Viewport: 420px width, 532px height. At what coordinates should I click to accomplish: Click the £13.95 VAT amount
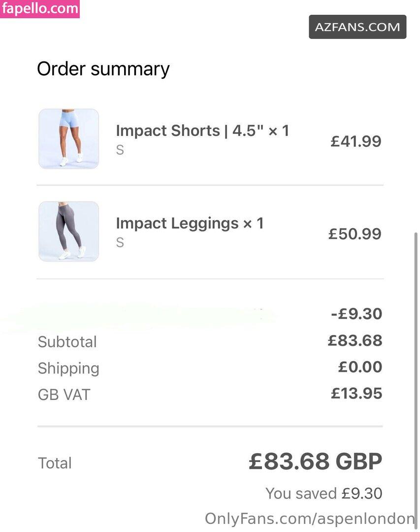coord(356,393)
